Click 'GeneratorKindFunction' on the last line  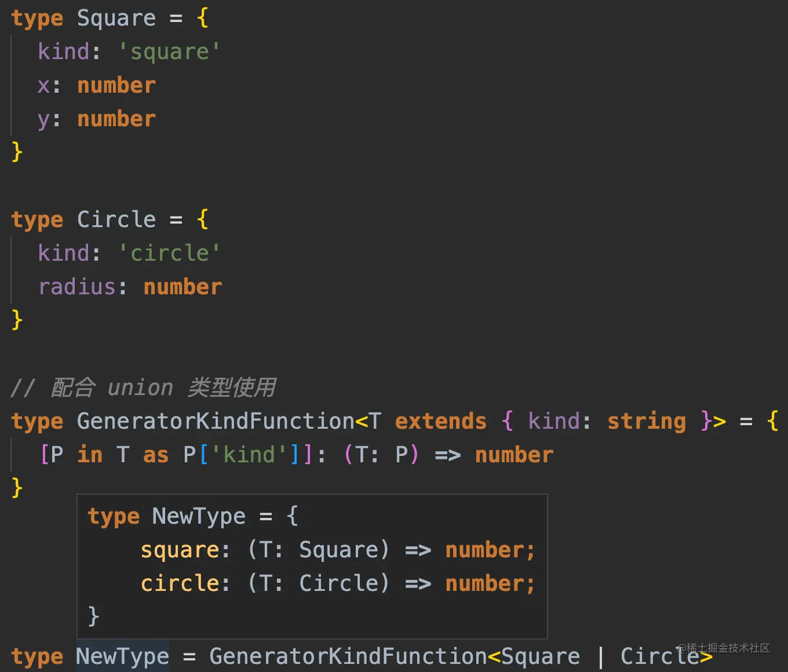348,656
